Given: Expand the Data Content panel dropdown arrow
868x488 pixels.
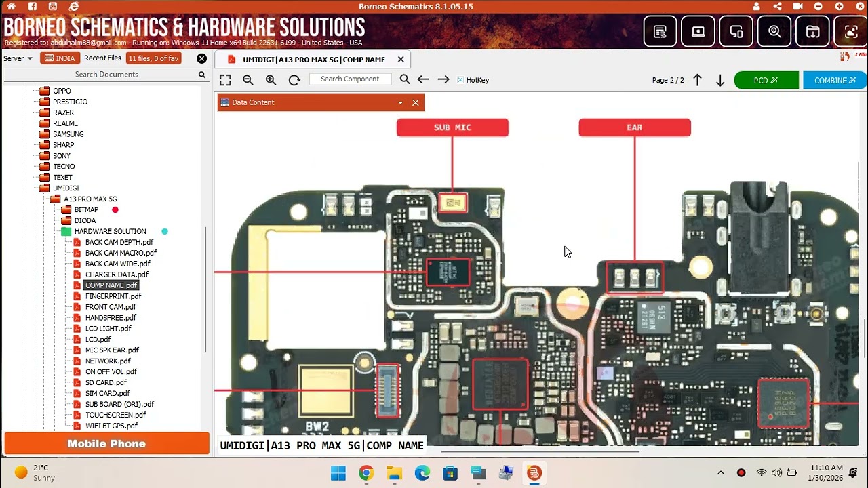Looking at the screenshot, I should tap(400, 102).
